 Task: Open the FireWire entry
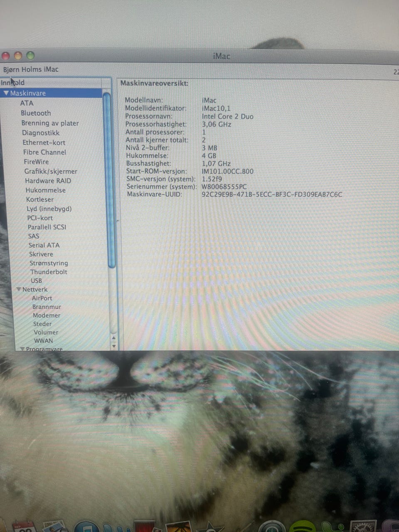pyautogui.click(x=36, y=162)
